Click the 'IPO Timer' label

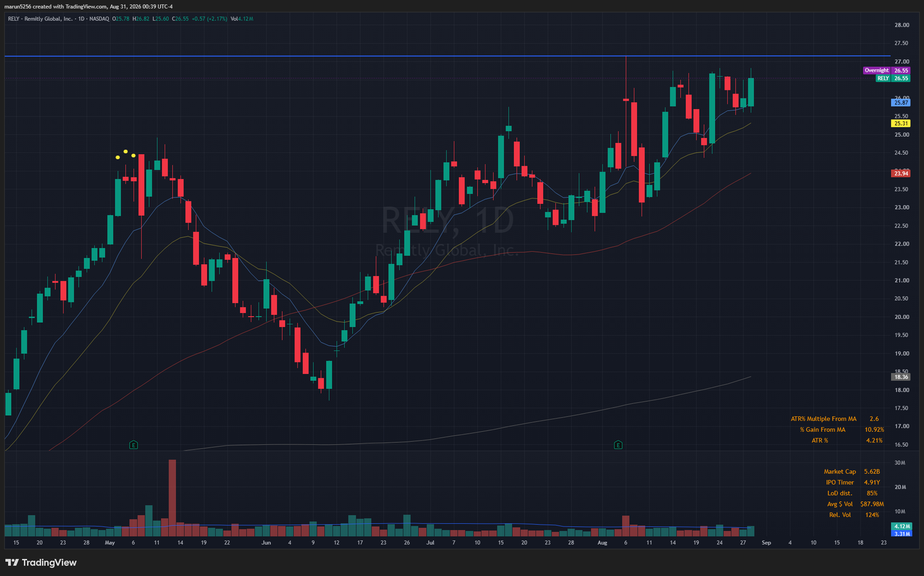pyautogui.click(x=840, y=482)
